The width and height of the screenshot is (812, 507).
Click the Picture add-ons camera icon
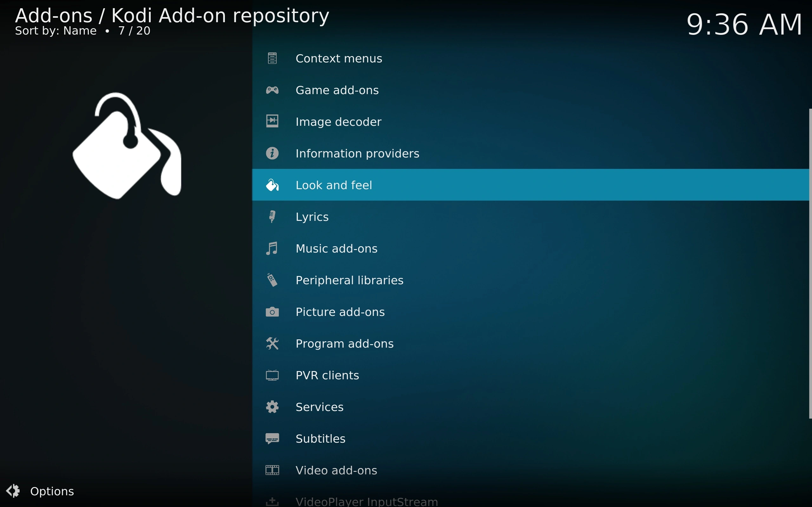coord(272,312)
